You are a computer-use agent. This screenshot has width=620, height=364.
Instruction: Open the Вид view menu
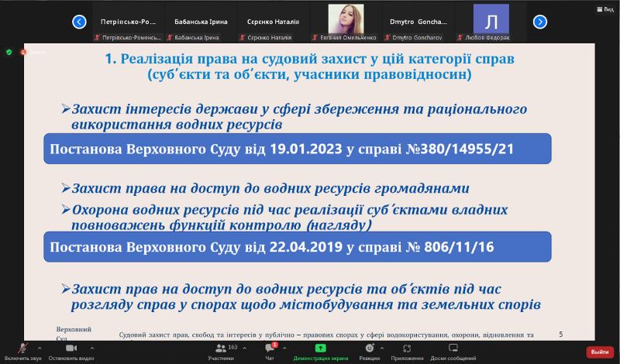(x=606, y=9)
